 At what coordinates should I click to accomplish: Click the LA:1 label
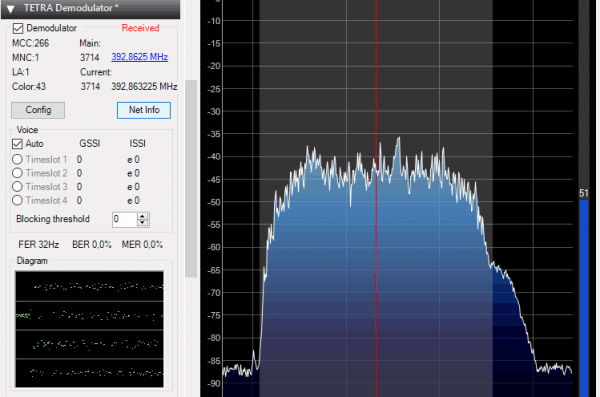point(21,72)
